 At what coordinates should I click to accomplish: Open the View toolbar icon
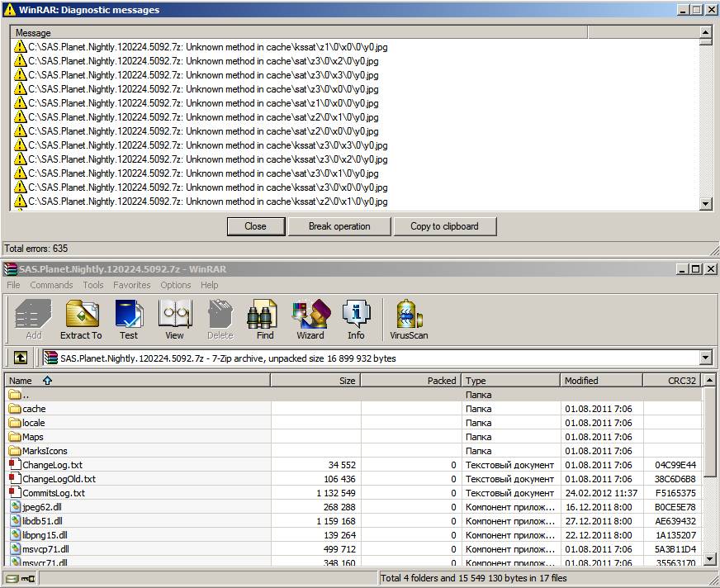[174, 319]
